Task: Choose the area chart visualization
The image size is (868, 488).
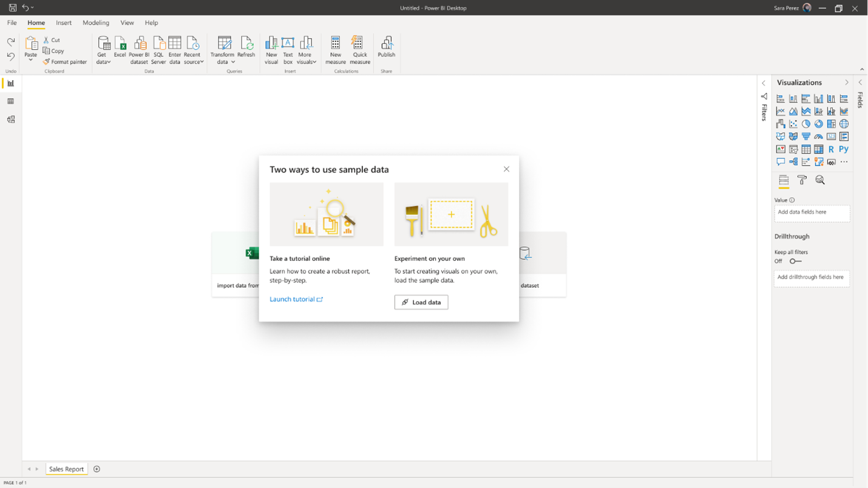Action: 793,112
